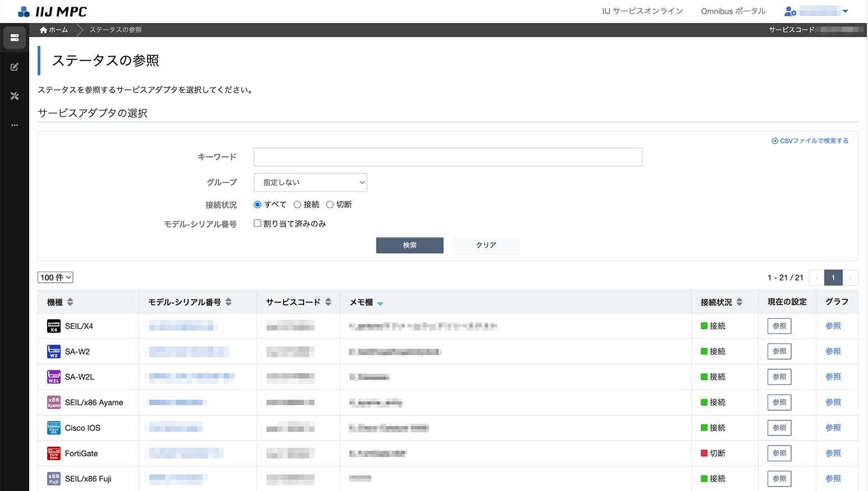The image size is (868, 491).
Task: Select the 接続 connection status radio
Action: click(297, 205)
